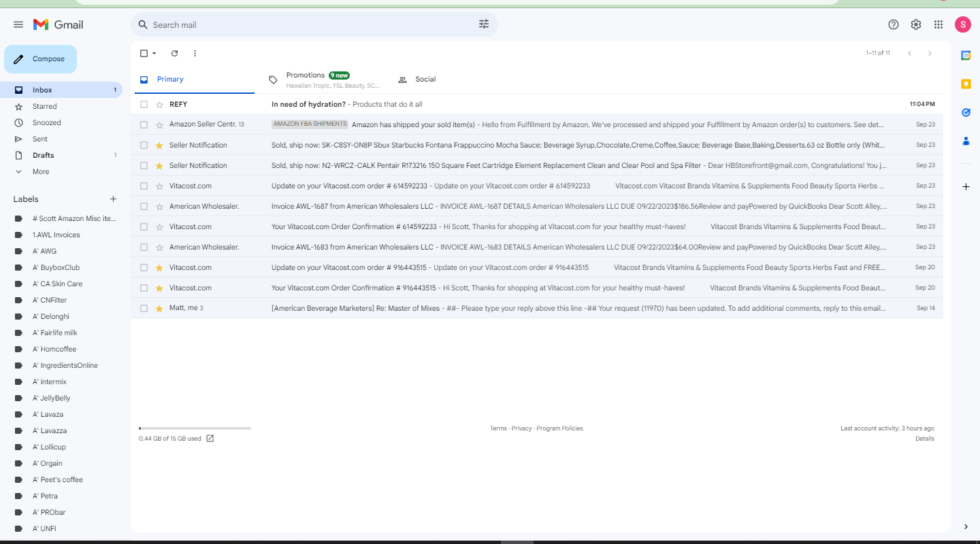Show the hidden side panel arrow
The width and height of the screenshot is (980, 544).
(966, 527)
